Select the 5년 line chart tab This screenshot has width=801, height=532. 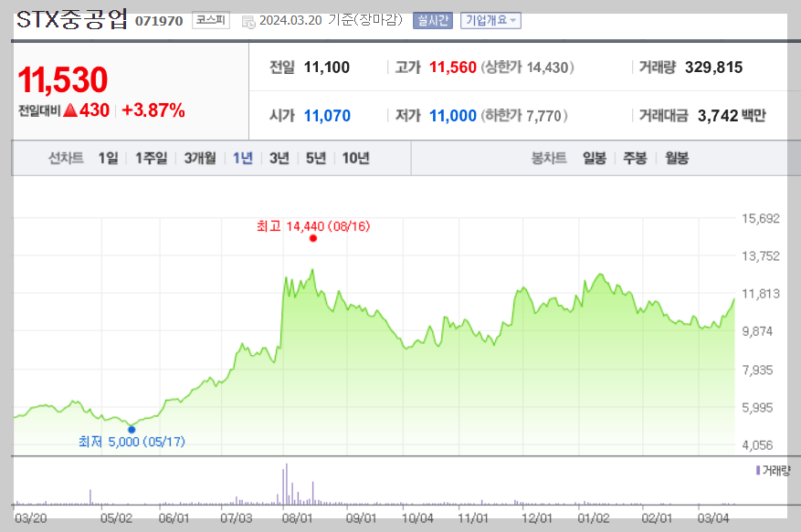point(316,158)
